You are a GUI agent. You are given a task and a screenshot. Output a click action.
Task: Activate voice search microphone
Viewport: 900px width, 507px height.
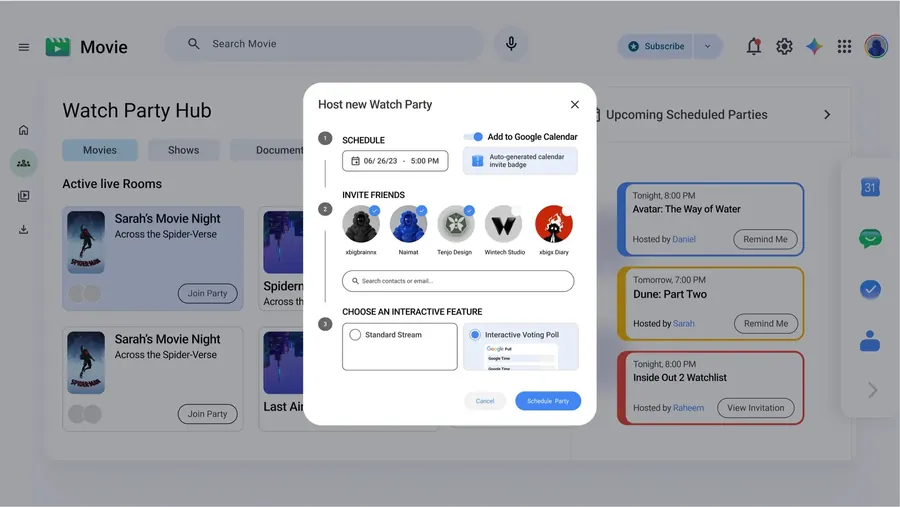511,44
